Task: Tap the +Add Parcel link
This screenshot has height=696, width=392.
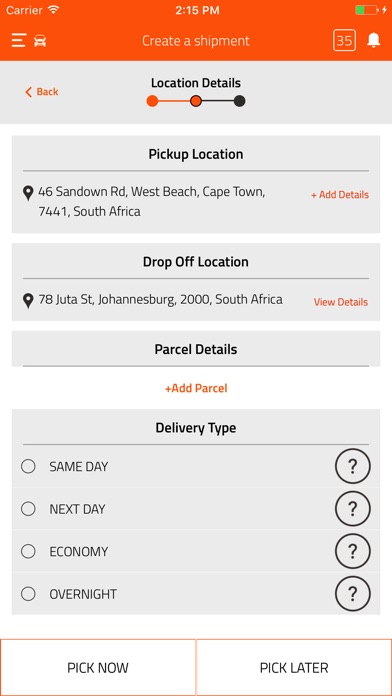Action: (x=196, y=388)
